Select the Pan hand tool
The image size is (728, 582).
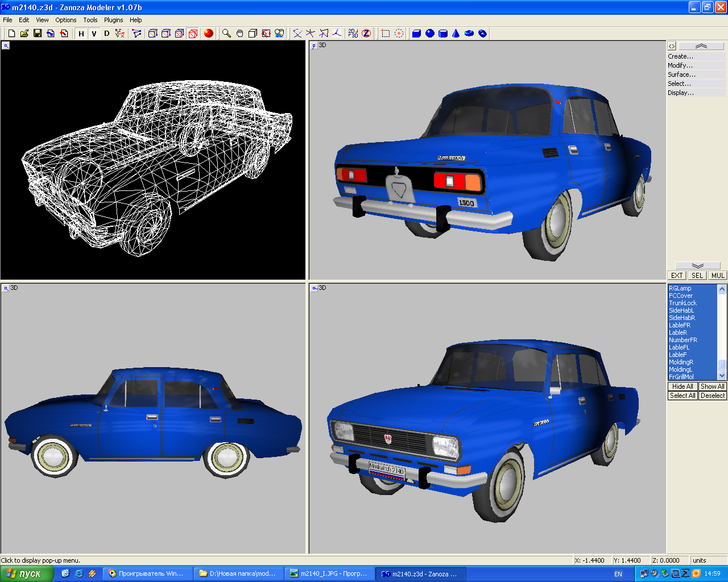pos(239,34)
